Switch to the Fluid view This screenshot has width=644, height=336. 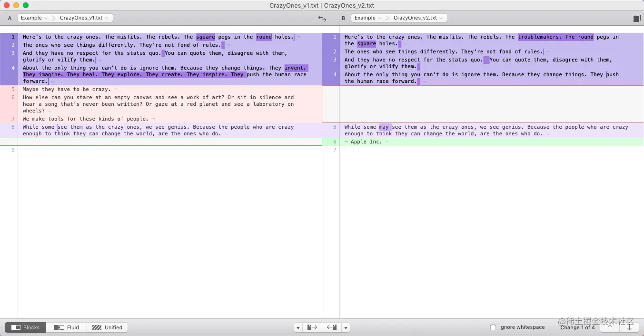coord(66,327)
